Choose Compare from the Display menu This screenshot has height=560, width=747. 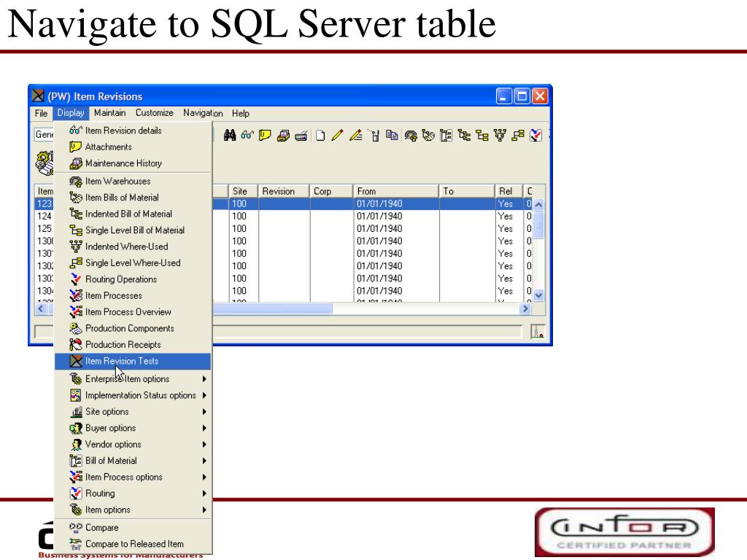pos(133,528)
